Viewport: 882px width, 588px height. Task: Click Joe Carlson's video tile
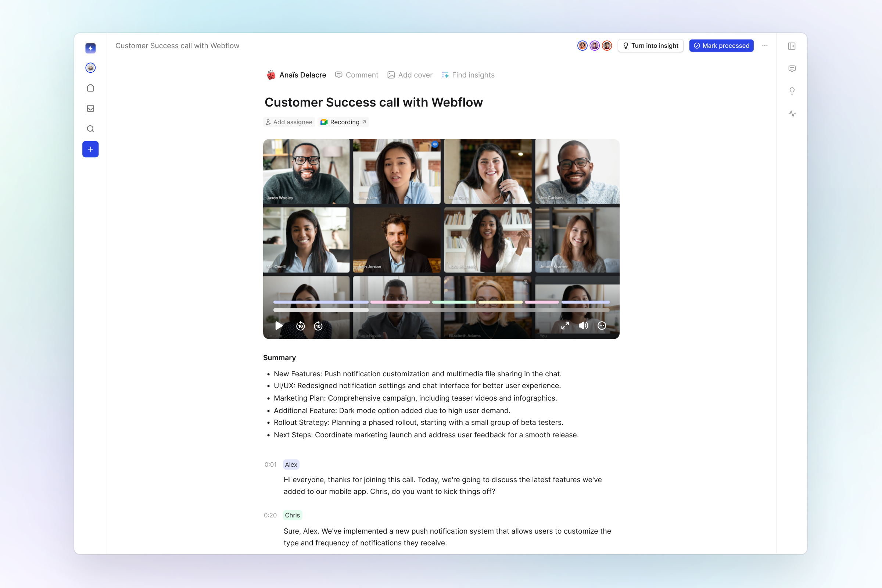tap(577, 171)
